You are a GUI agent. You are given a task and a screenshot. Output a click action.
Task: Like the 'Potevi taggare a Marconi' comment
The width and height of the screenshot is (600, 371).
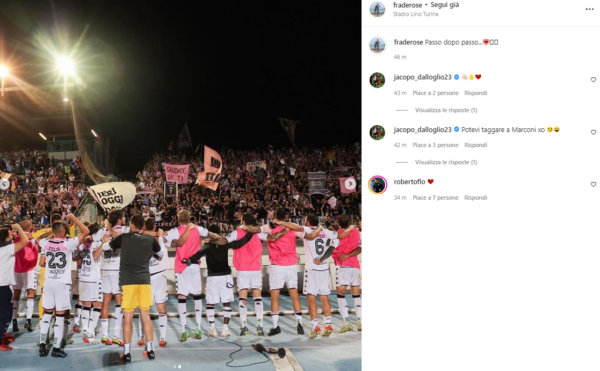tap(593, 132)
